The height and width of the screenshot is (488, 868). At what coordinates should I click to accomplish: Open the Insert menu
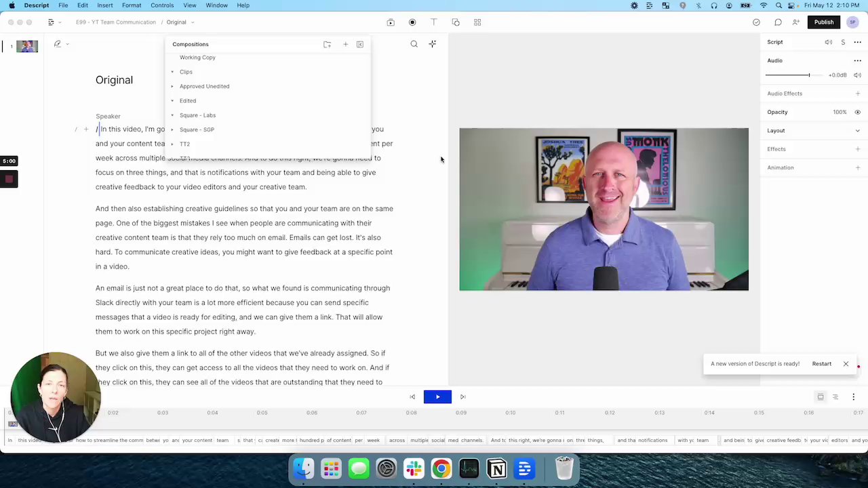click(105, 5)
